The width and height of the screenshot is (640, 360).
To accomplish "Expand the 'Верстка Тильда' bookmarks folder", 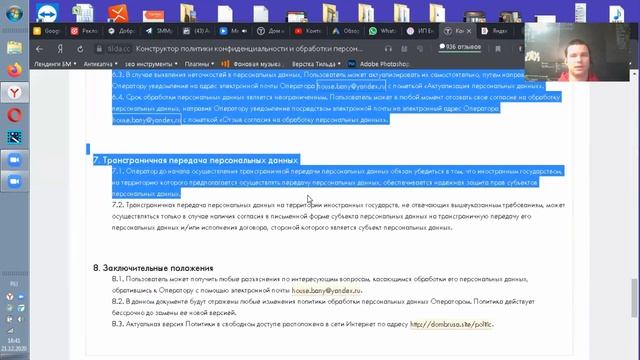I will coord(316,64).
